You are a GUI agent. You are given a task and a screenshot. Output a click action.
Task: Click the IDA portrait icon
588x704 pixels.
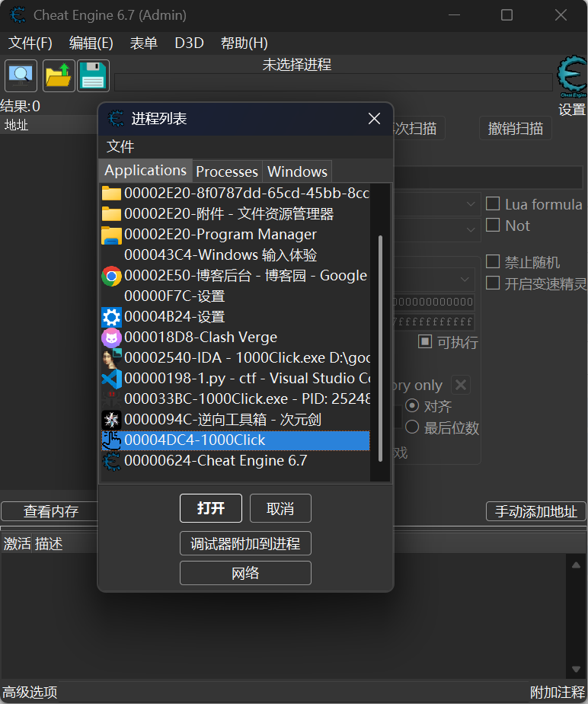coord(111,358)
